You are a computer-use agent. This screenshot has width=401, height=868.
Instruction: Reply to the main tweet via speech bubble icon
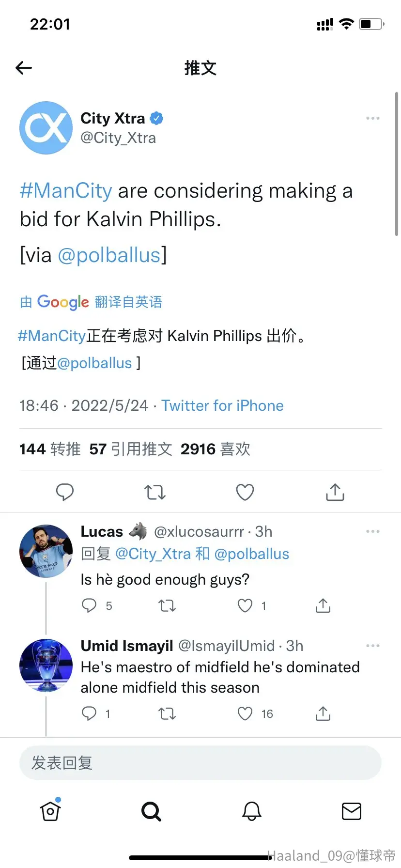[65, 492]
